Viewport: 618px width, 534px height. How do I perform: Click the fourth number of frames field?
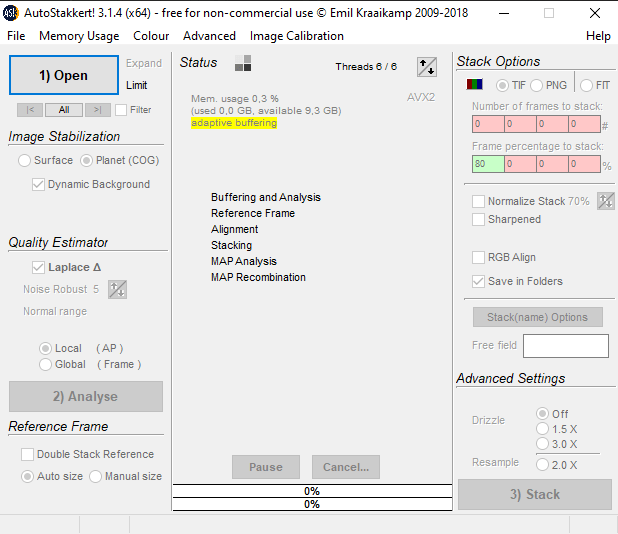(584, 124)
